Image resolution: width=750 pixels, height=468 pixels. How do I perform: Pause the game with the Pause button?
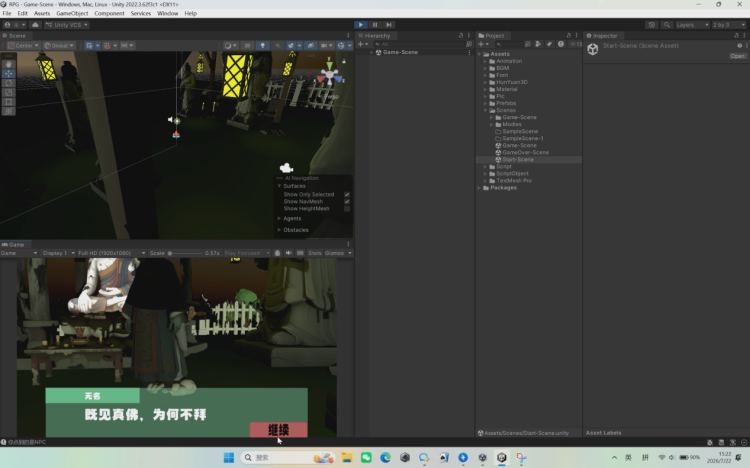click(375, 25)
